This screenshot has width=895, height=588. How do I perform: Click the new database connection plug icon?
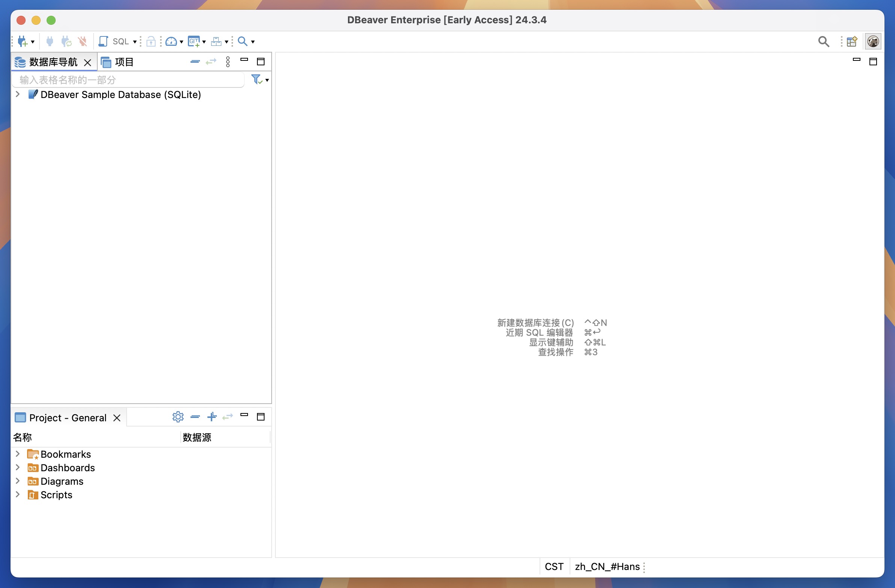23,41
